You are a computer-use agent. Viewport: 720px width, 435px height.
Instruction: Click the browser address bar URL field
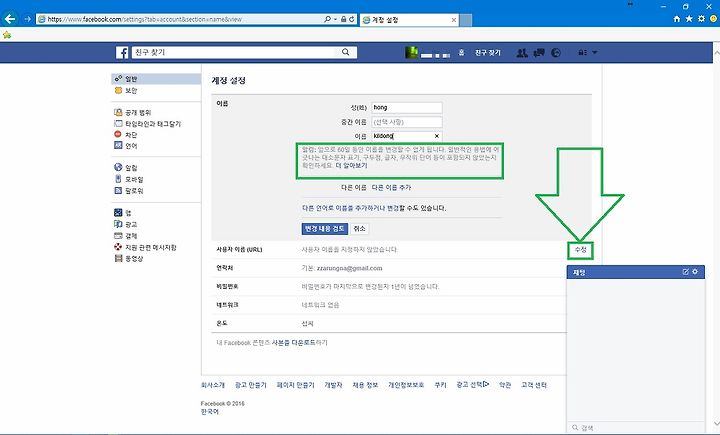pyautogui.click(x=179, y=19)
